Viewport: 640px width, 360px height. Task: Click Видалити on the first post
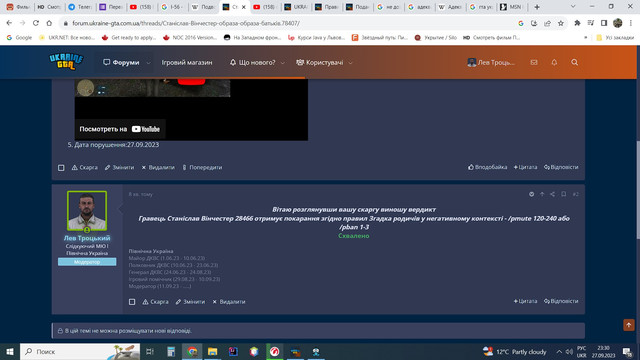pos(158,167)
